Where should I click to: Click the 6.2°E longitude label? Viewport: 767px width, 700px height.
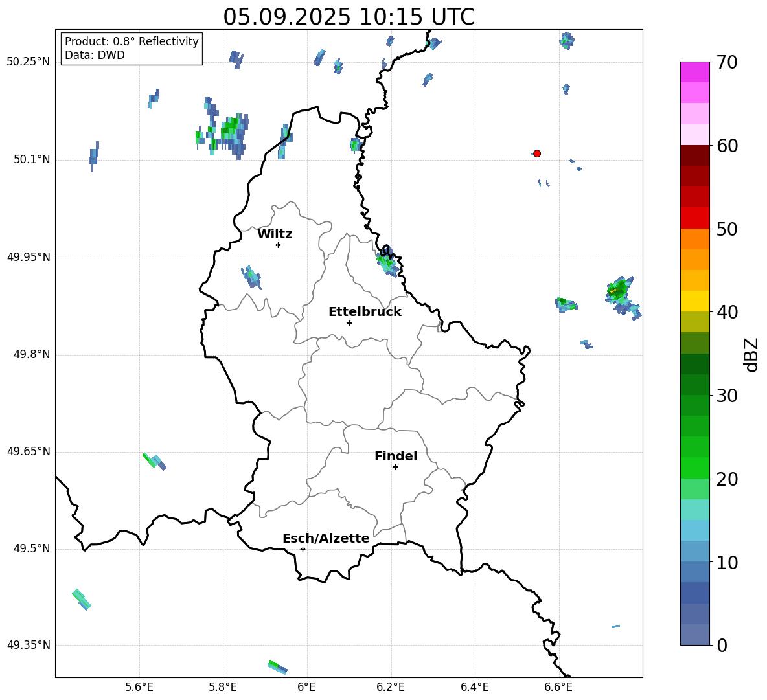click(391, 687)
